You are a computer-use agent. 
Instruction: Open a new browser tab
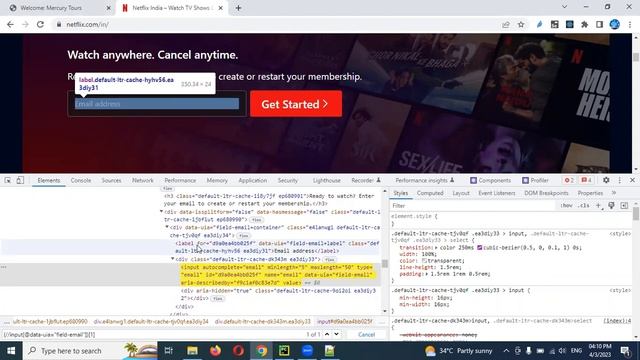tap(238, 8)
